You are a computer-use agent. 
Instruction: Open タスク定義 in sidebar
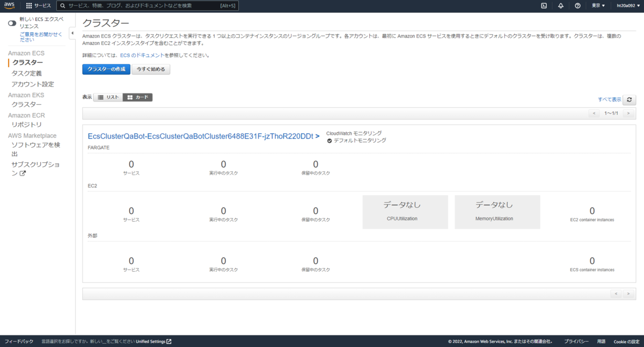(x=27, y=74)
